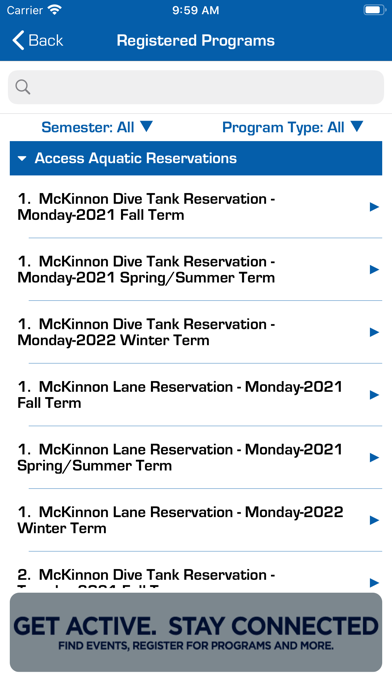This screenshot has height=696, width=392.
Task: Open the Program Type: All dropdown
Action: [x=293, y=127]
